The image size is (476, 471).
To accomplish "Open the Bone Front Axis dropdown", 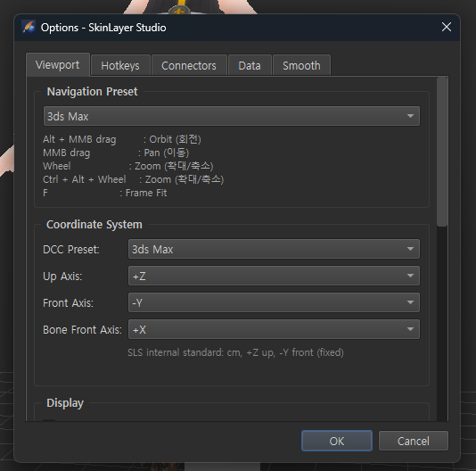I will click(x=274, y=329).
